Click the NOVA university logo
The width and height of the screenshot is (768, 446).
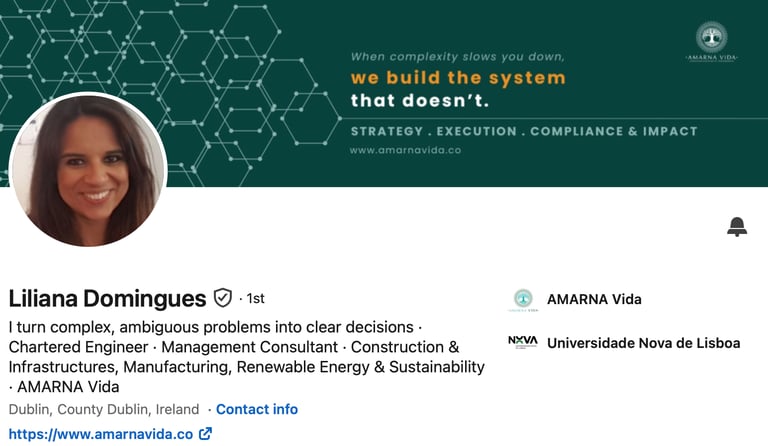pos(523,342)
